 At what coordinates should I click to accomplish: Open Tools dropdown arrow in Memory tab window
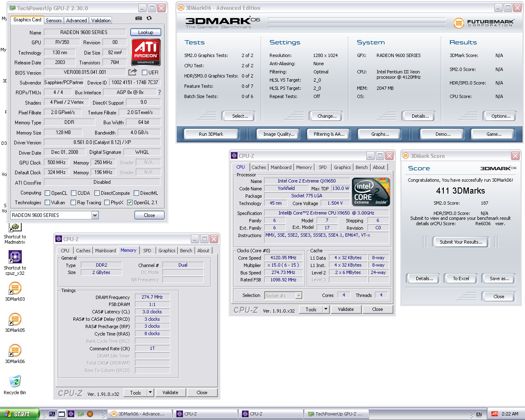[150, 393]
